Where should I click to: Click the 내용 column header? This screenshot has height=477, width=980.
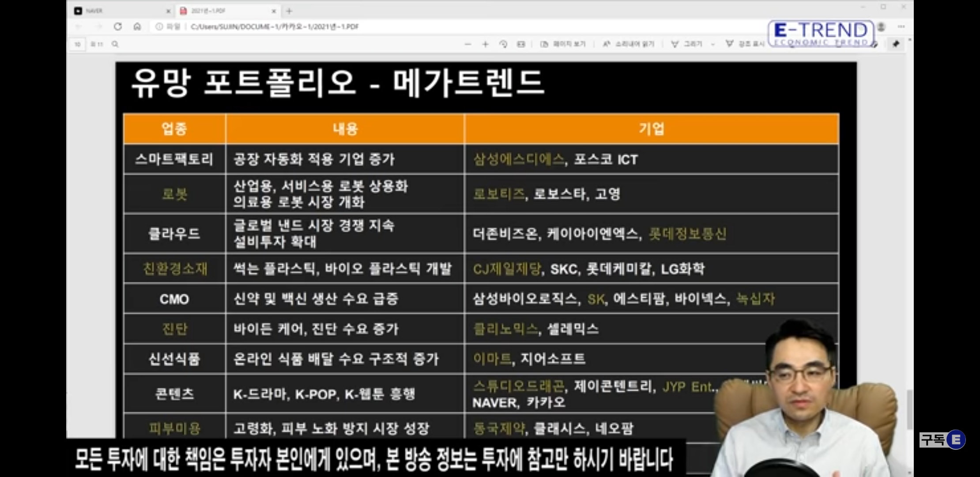(345, 129)
